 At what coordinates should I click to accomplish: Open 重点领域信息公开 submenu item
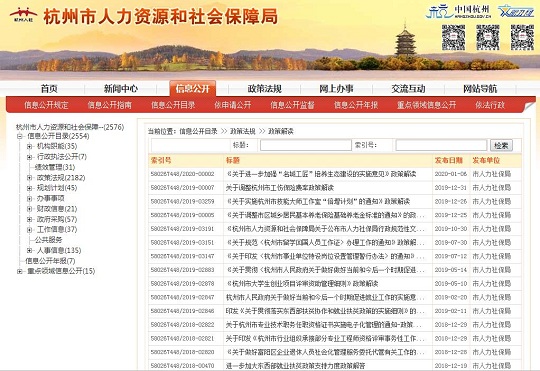pyautogui.click(x=426, y=105)
